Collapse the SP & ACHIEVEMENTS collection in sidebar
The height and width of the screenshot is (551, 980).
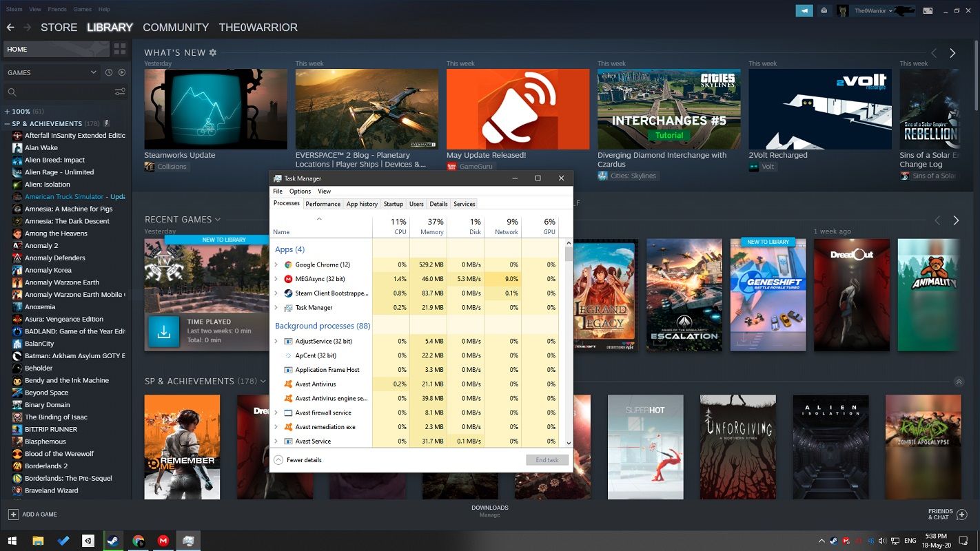click(x=7, y=124)
